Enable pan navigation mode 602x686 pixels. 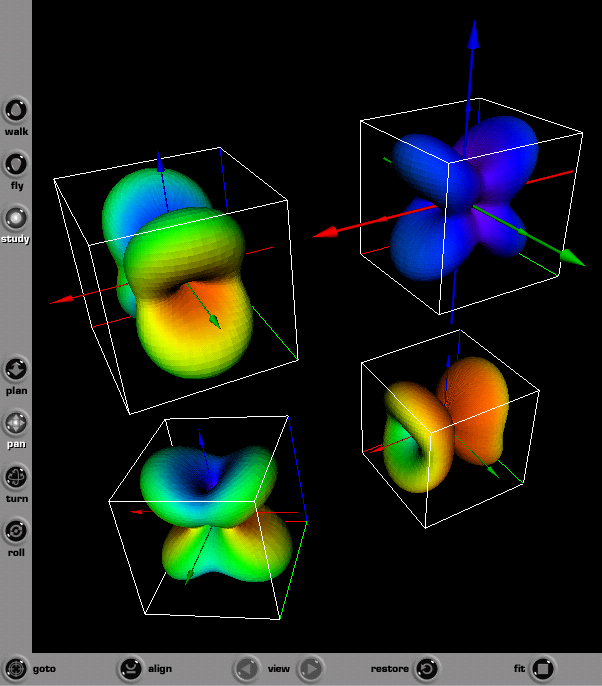16,423
